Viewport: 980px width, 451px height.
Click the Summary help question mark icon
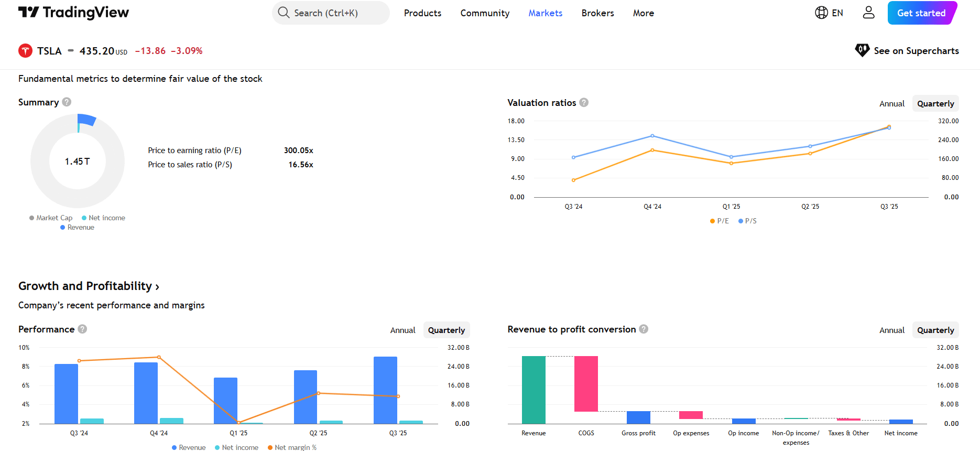67,102
